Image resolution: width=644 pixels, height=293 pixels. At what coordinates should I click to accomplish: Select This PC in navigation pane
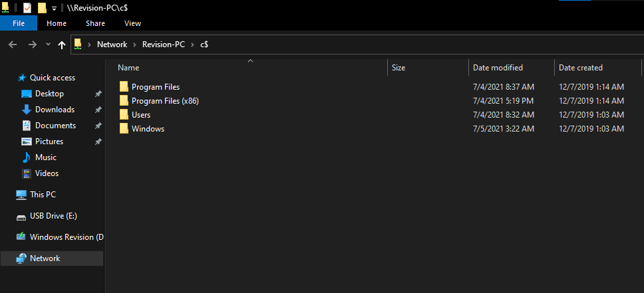point(43,195)
